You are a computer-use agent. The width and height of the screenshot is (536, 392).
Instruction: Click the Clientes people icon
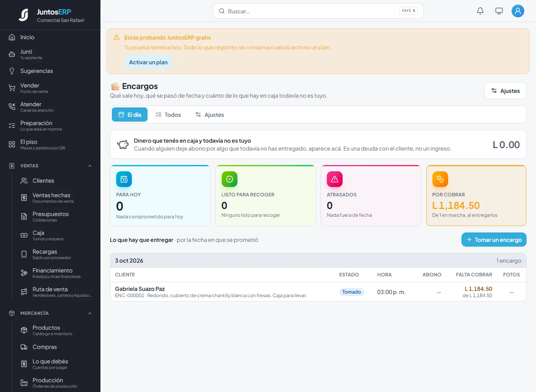click(24, 181)
